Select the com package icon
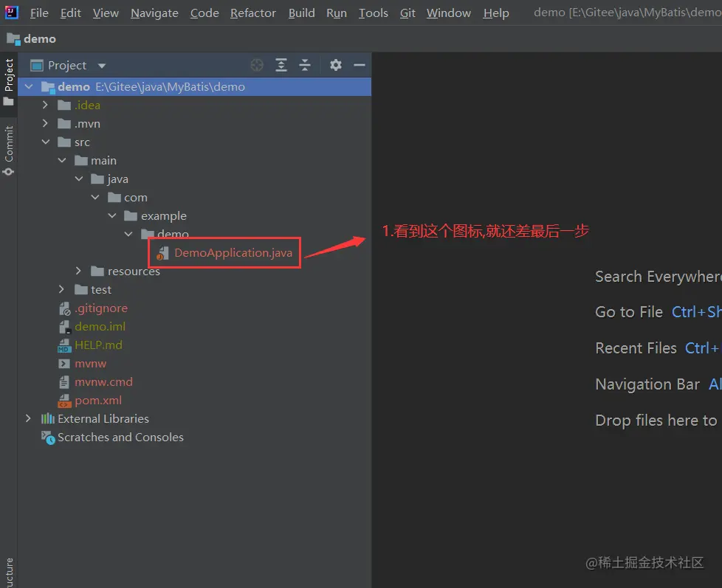 (114, 198)
